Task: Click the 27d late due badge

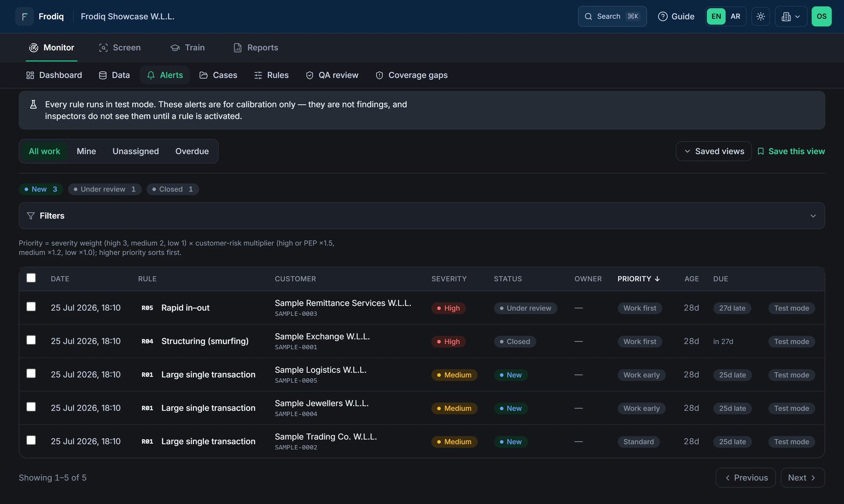Action: (732, 308)
